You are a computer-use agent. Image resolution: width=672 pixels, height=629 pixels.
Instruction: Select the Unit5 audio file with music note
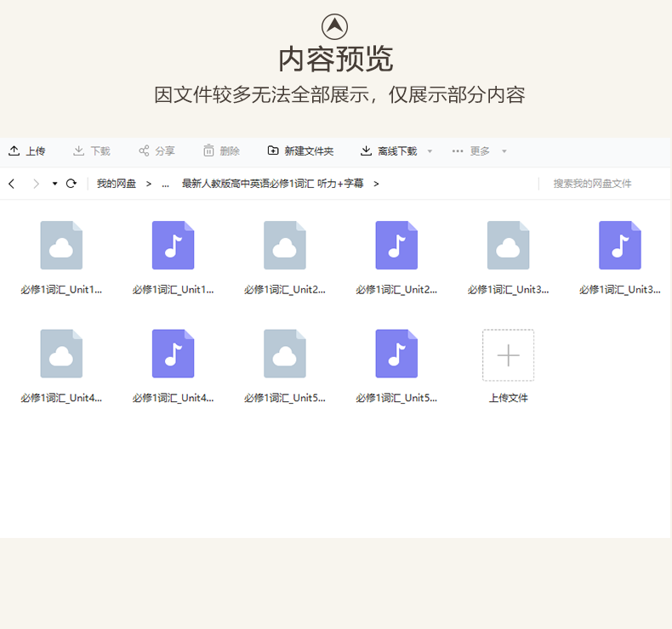coord(396,365)
